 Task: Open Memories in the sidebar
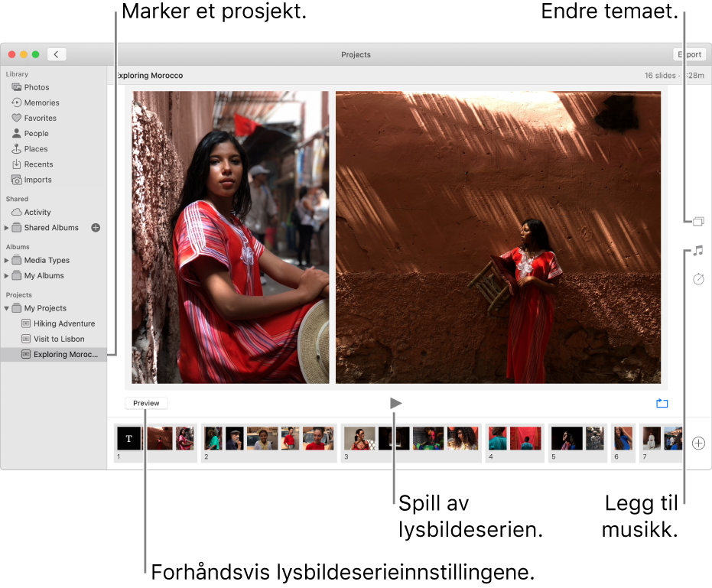click(41, 102)
